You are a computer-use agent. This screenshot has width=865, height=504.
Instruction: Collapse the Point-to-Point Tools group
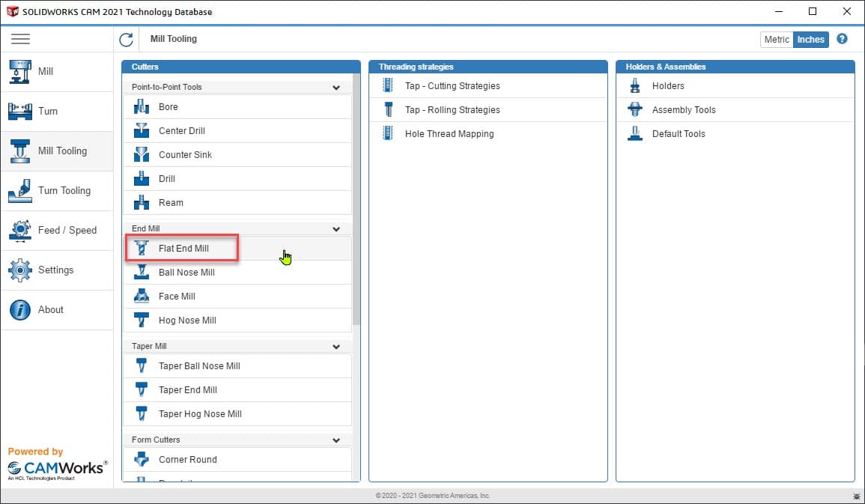[336, 88]
